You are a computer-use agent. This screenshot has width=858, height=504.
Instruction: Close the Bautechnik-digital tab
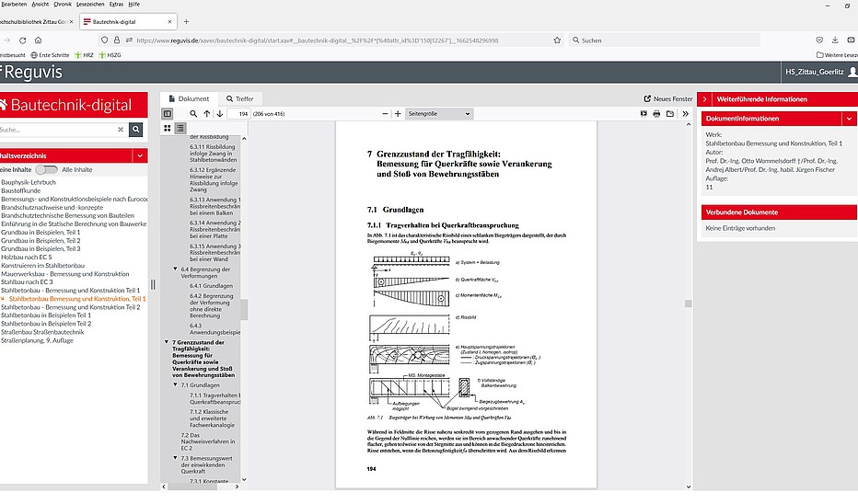169,22
